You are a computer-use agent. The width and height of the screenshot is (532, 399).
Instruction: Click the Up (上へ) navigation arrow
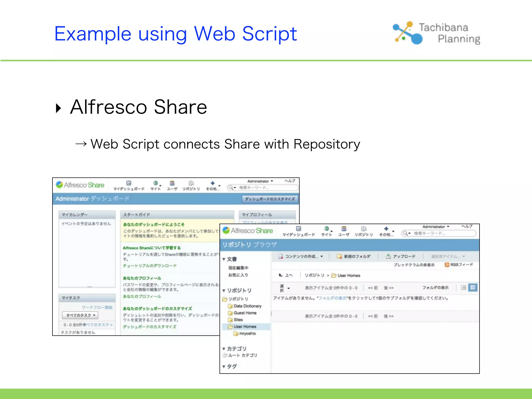[281, 275]
